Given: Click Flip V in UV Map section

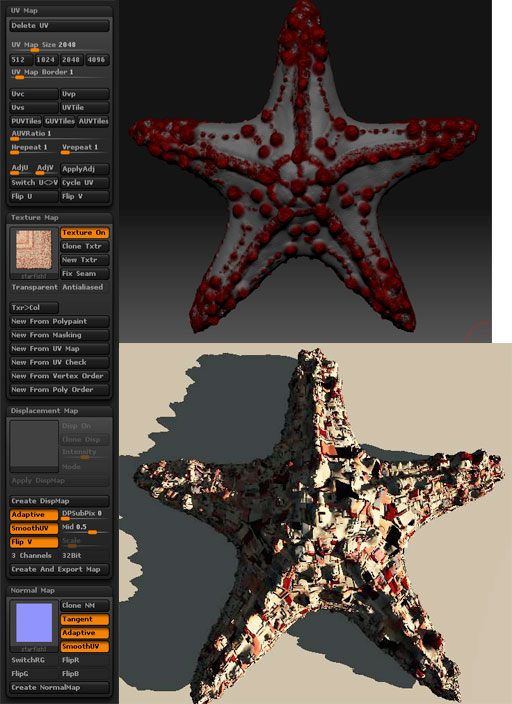Looking at the screenshot, I should (x=84, y=197).
